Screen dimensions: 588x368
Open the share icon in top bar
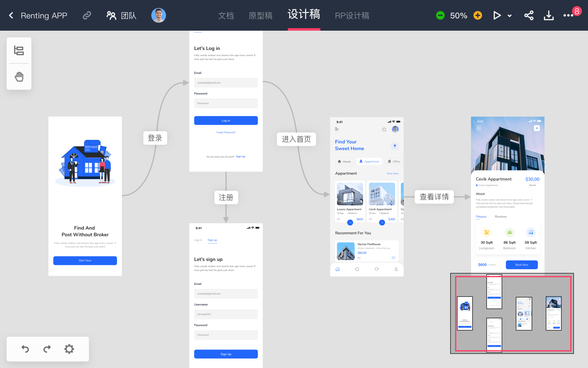[x=529, y=15]
